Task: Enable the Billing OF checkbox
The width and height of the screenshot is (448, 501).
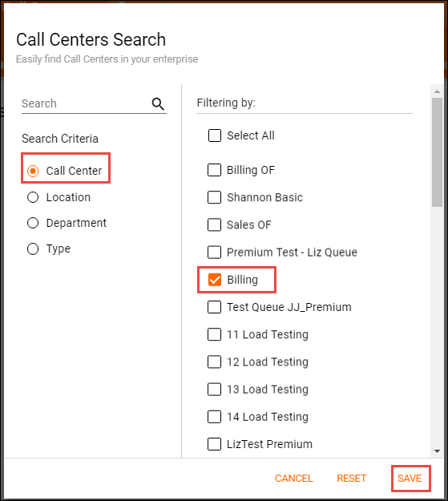Action: (x=215, y=170)
